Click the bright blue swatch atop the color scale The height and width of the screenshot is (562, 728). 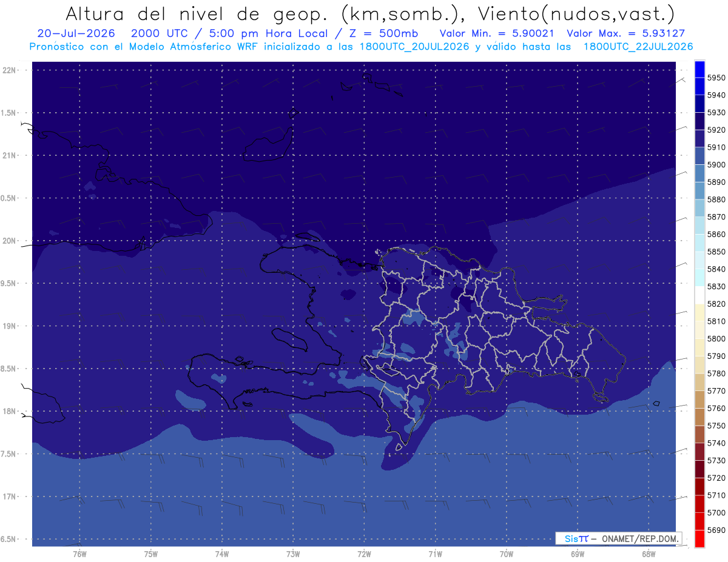[x=699, y=69]
